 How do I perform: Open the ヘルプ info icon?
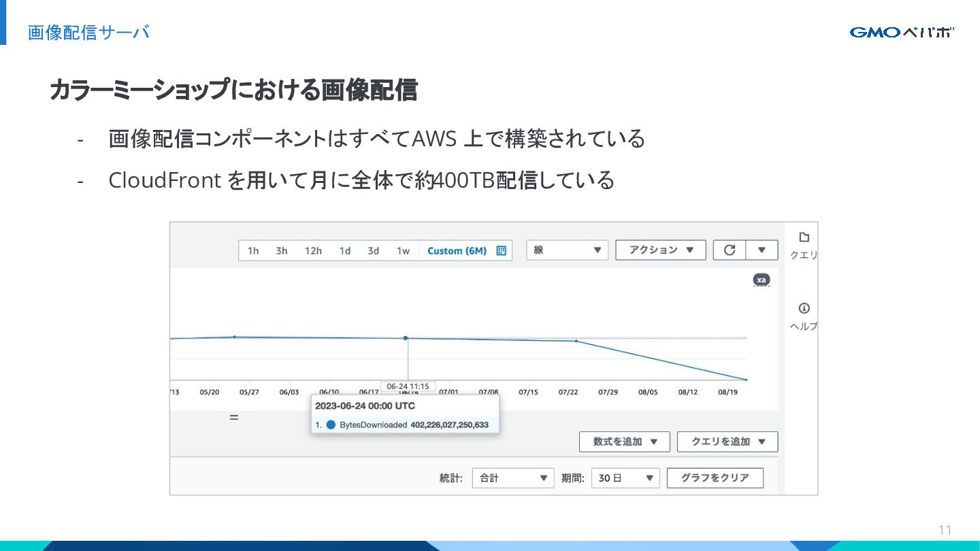804,308
